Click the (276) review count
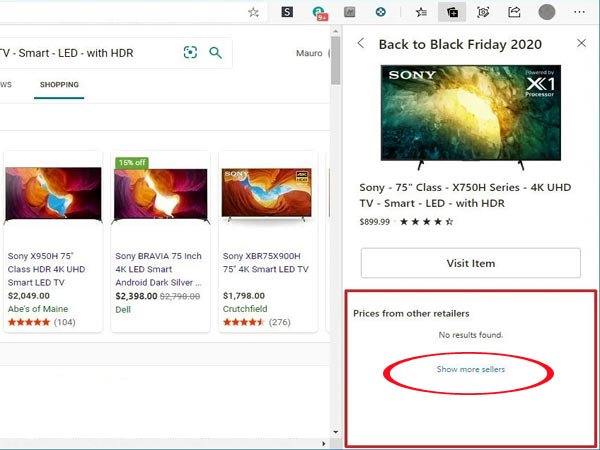The width and height of the screenshot is (600, 450). (279, 322)
